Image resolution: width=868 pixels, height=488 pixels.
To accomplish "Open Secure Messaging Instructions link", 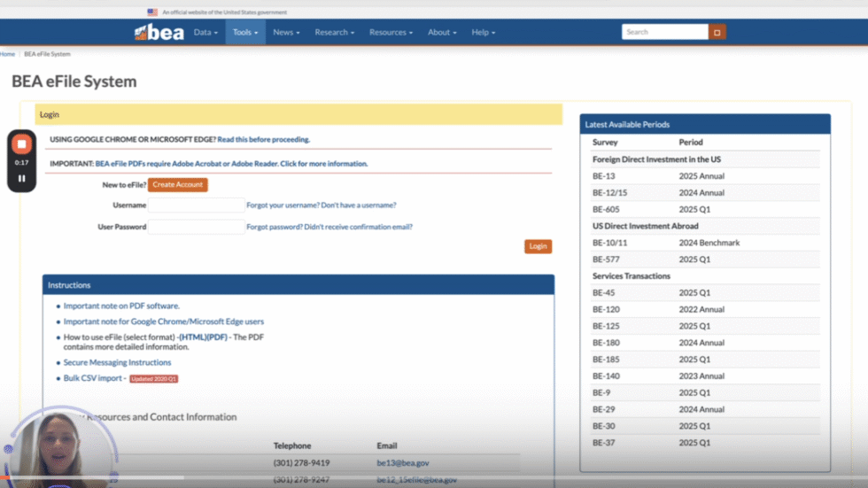I will [117, 362].
